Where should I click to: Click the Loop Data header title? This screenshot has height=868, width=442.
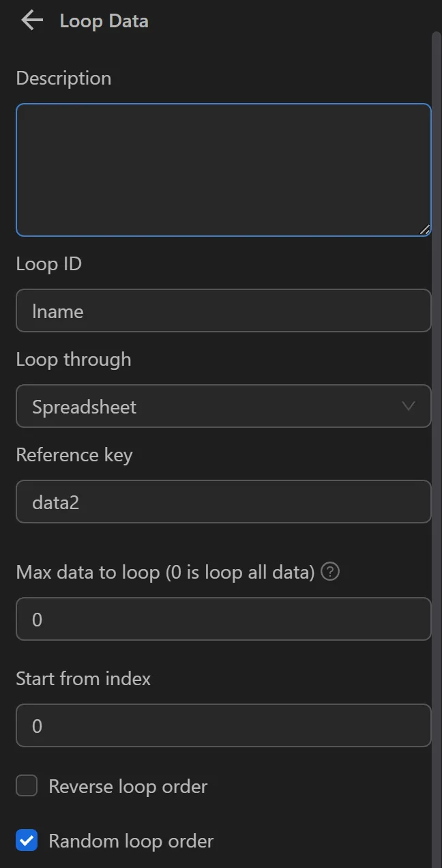click(x=104, y=20)
